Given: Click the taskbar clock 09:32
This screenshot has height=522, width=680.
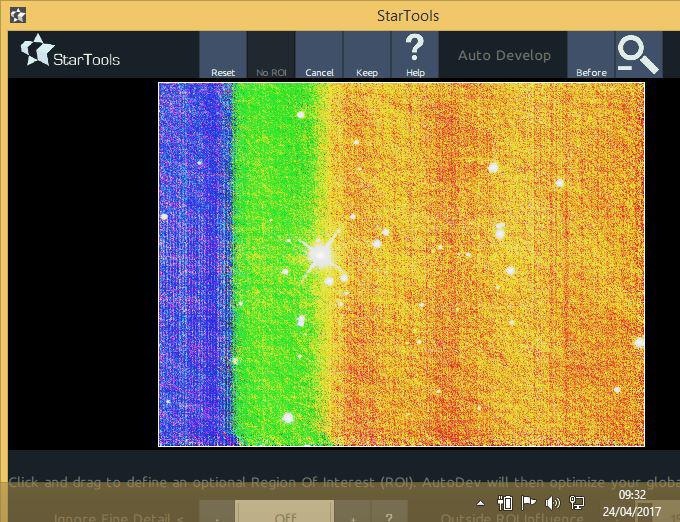Looking at the screenshot, I should click(x=632, y=495).
